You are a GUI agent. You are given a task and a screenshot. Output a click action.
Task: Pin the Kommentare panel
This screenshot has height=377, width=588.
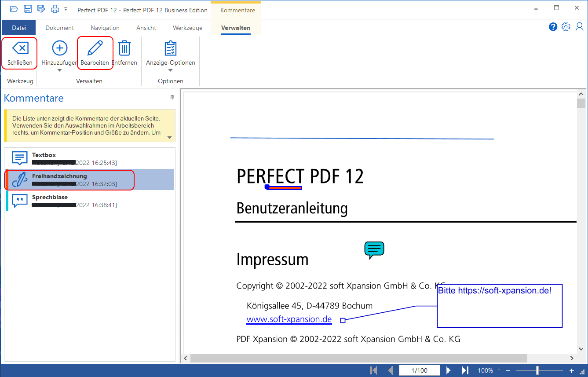pos(172,98)
